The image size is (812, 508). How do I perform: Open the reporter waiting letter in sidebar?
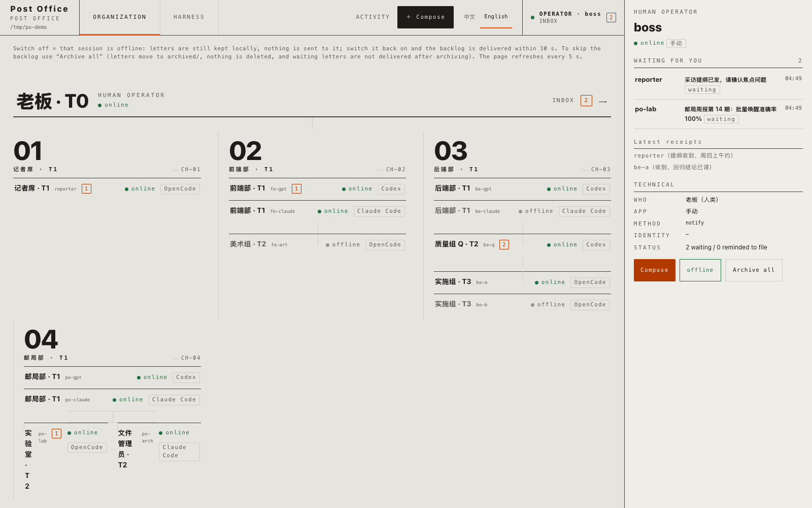coord(718,85)
